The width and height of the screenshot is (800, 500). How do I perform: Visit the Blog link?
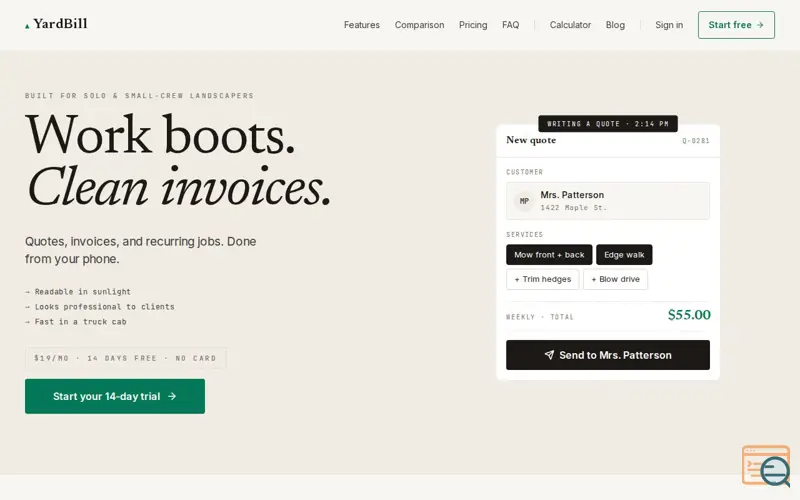click(x=615, y=25)
